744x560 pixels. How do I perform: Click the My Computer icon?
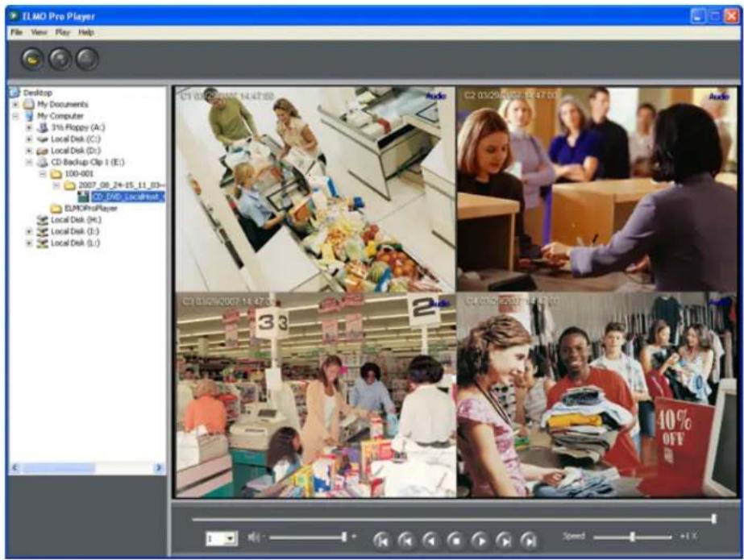[x=29, y=116]
